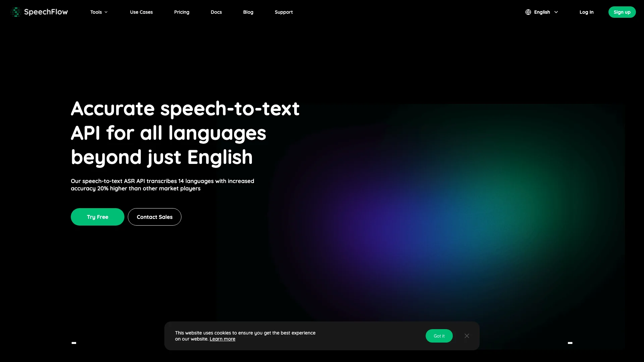Click the Got it cookie consent button
This screenshot has width=644, height=362.
click(439, 336)
